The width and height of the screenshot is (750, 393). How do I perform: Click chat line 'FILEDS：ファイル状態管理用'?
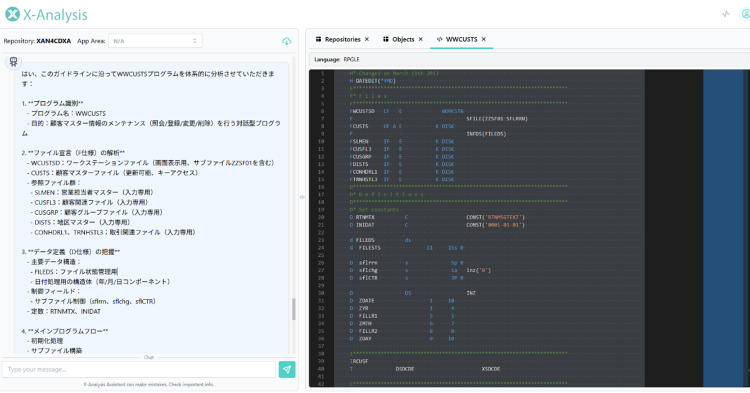[74, 272]
